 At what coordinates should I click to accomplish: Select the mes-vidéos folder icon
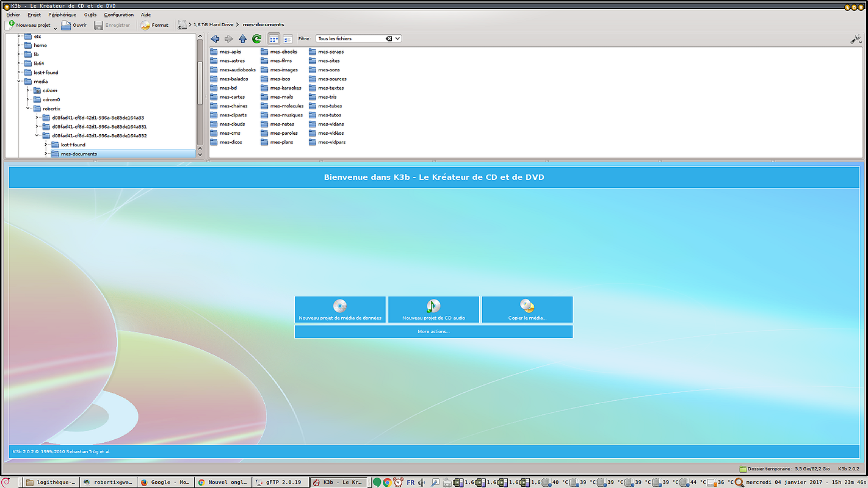[x=313, y=133]
